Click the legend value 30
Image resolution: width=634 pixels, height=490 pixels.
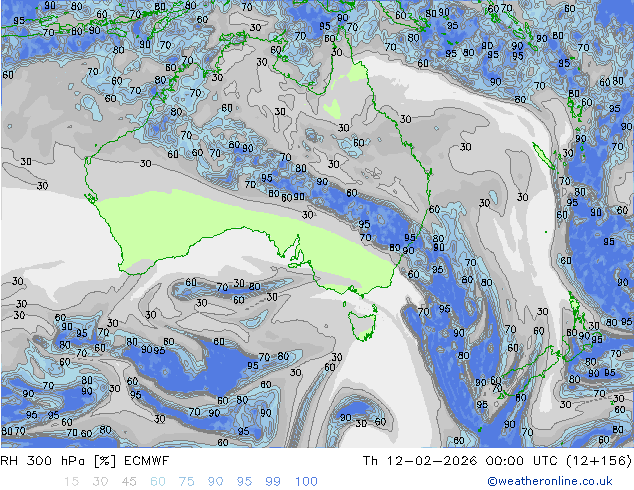[x=100, y=482]
